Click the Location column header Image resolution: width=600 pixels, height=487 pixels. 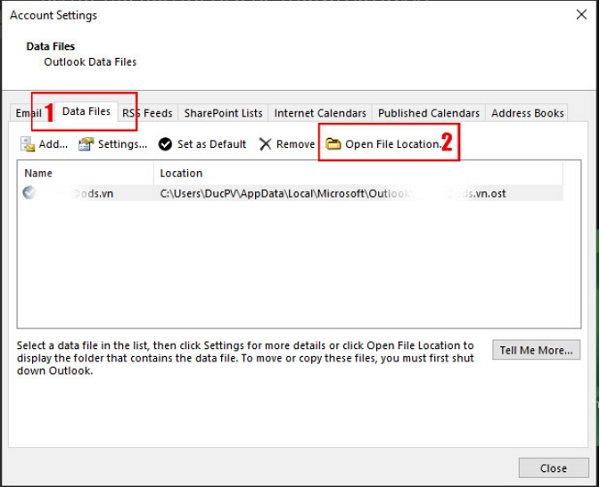358,173
